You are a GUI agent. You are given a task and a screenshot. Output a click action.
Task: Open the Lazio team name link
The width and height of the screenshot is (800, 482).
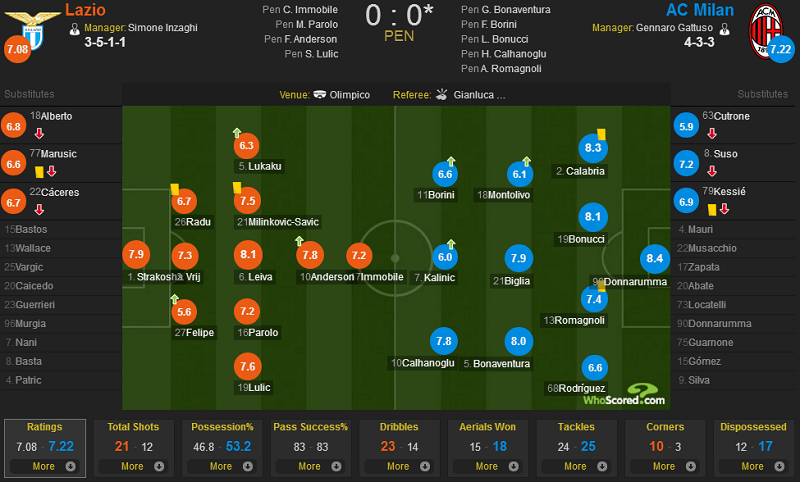[85, 10]
